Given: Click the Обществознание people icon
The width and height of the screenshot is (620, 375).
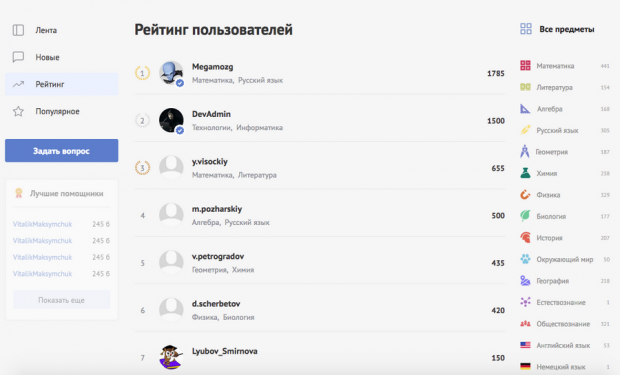Looking at the screenshot, I should (525, 324).
